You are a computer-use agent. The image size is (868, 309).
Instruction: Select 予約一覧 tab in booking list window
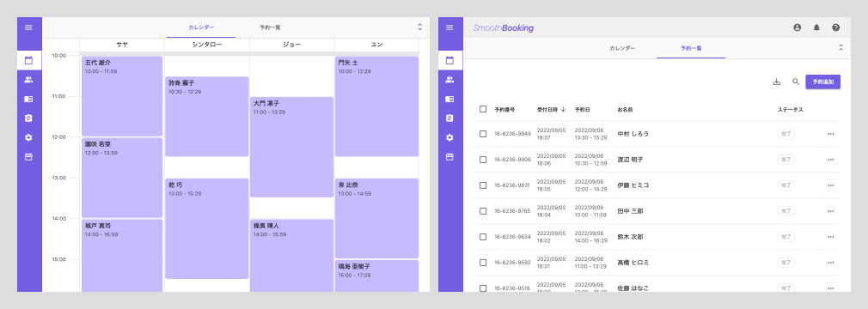[x=691, y=48]
